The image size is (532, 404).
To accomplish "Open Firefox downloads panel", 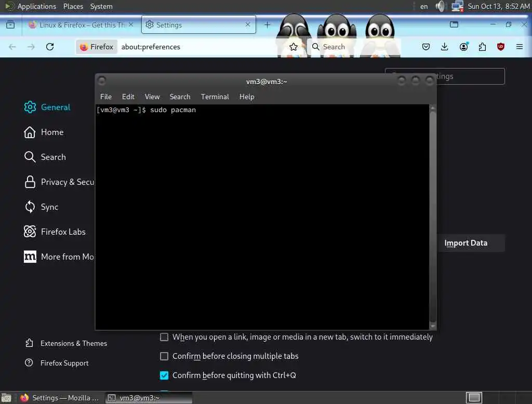I will click(445, 47).
